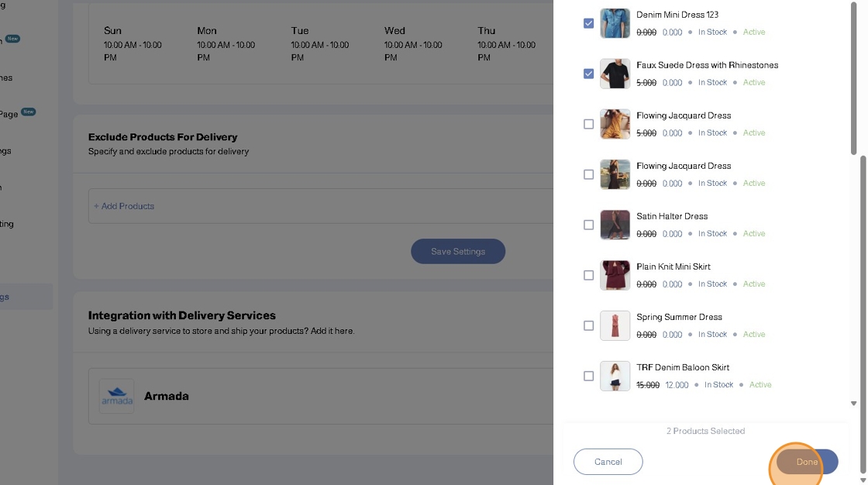
Task: Select the Plain Knit Mini Skirt checkbox
Action: pyautogui.click(x=588, y=275)
